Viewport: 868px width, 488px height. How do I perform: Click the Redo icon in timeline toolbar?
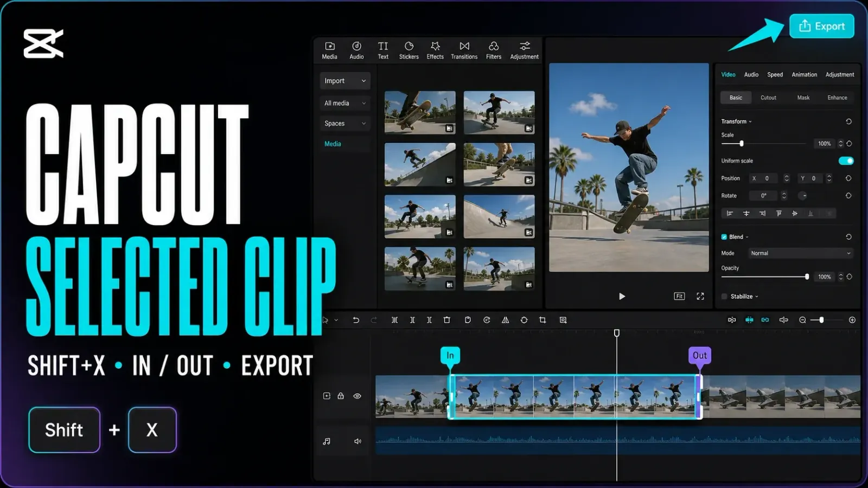pyautogui.click(x=374, y=320)
